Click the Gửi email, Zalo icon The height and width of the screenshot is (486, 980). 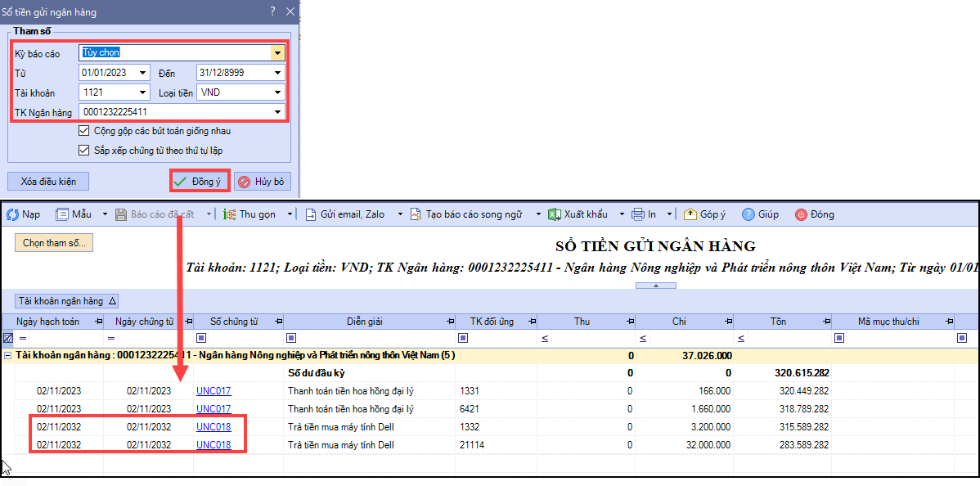click(311, 214)
